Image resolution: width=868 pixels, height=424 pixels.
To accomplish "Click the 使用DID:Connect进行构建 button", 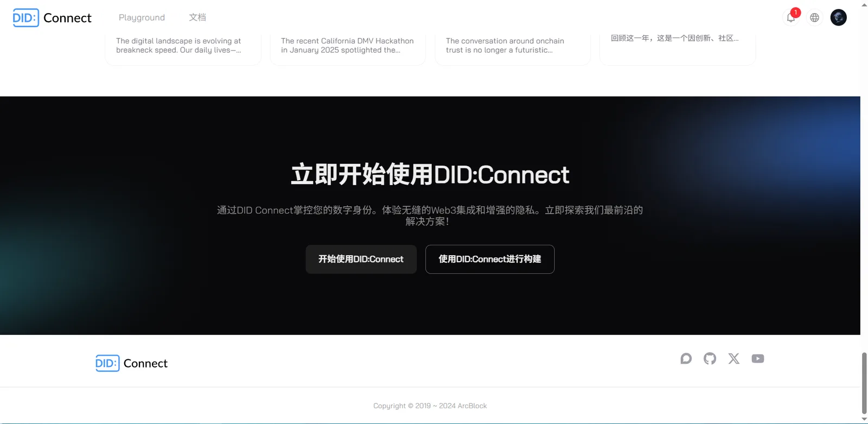I will [x=490, y=259].
